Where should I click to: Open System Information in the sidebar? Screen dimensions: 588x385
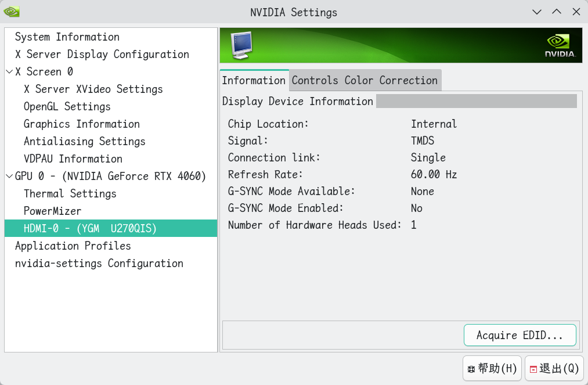click(67, 37)
